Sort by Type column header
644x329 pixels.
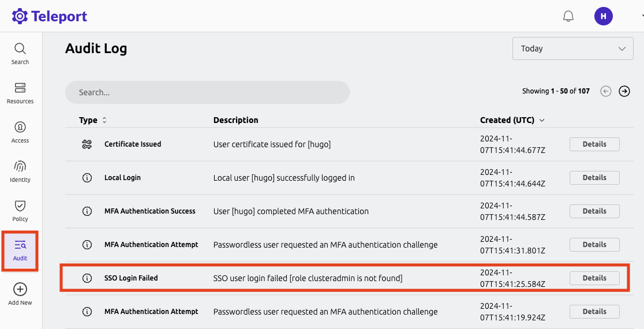[92, 120]
